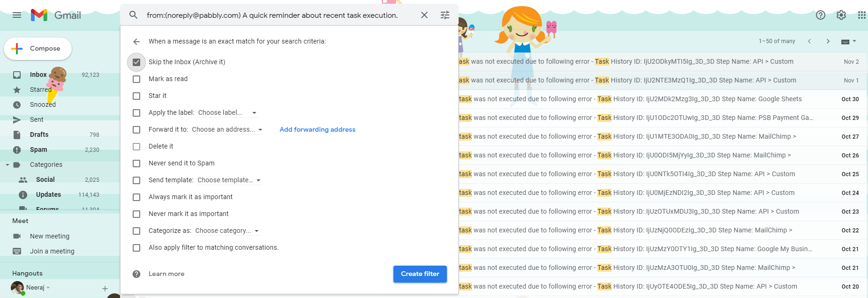Image resolution: width=868 pixels, height=298 pixels.
Task: Open Choose category dropdown
Action: coord(227,231)
